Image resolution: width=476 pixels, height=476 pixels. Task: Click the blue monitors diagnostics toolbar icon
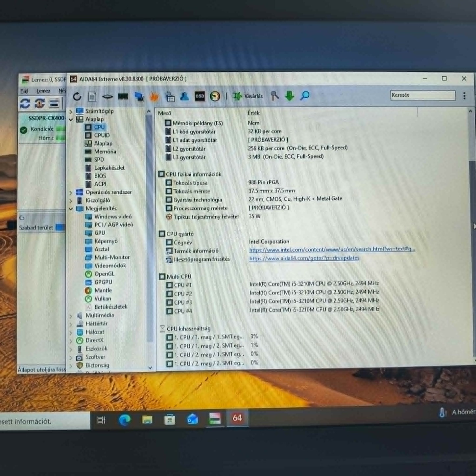139,96
